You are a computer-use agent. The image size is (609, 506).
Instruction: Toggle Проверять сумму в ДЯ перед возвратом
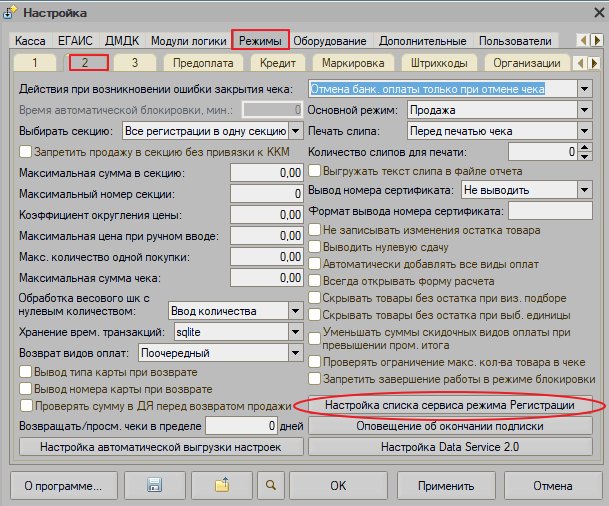(26, 406)
